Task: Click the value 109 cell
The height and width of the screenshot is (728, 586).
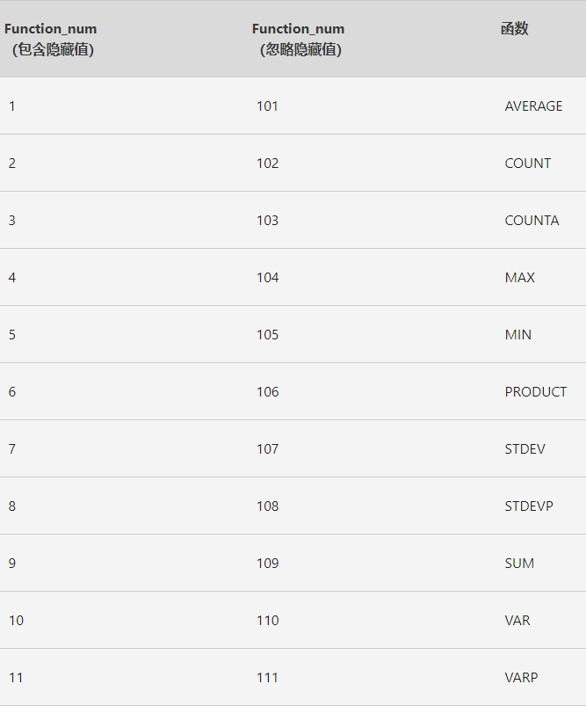Action: (268, 564)
